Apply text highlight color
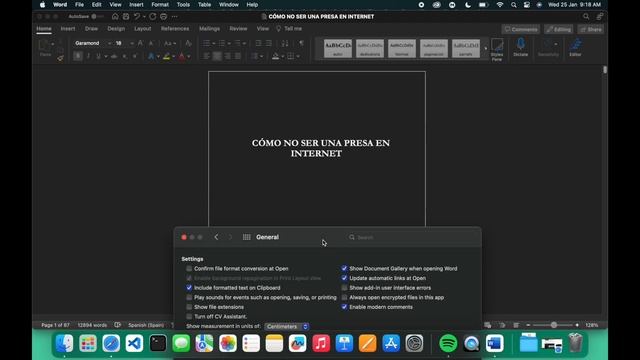The width and height of the screenshot is (640, 360). [167, 56]
